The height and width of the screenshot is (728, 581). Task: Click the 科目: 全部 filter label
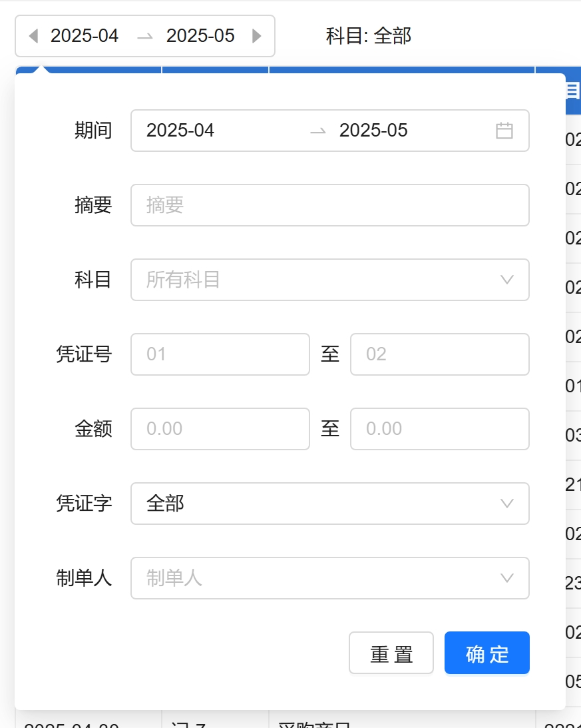pyautogui.click(x=368, y=36)
